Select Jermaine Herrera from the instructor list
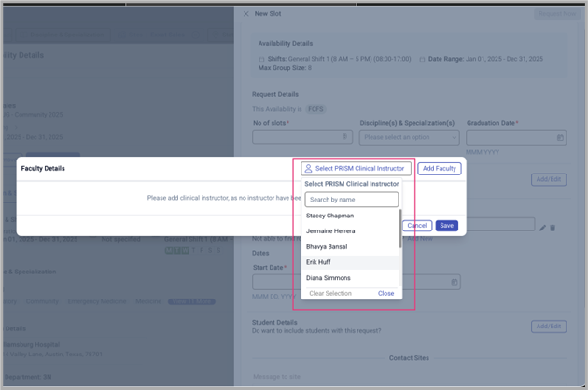 (x=350, y=231)
